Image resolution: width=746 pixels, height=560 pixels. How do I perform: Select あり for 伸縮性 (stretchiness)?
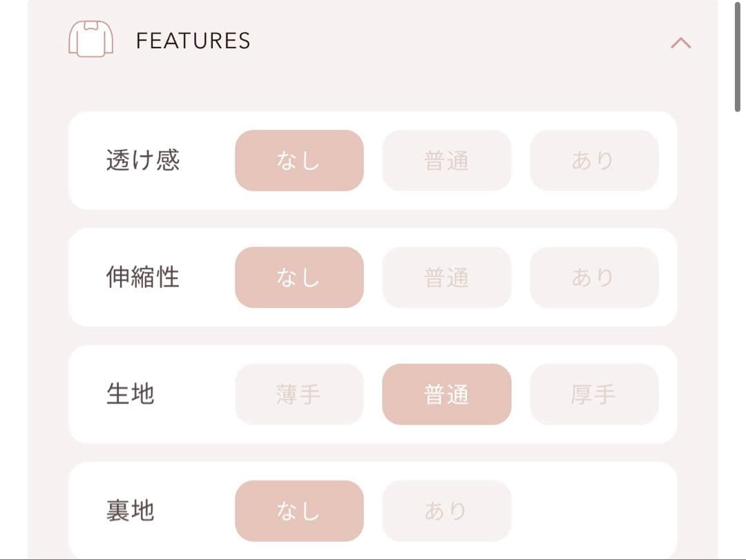pyautogui.click(x=594, y=277)
